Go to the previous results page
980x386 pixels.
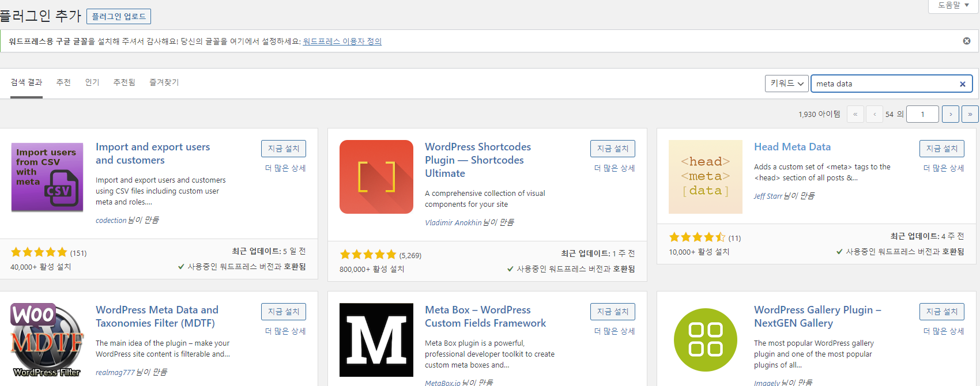click(875, 114)
